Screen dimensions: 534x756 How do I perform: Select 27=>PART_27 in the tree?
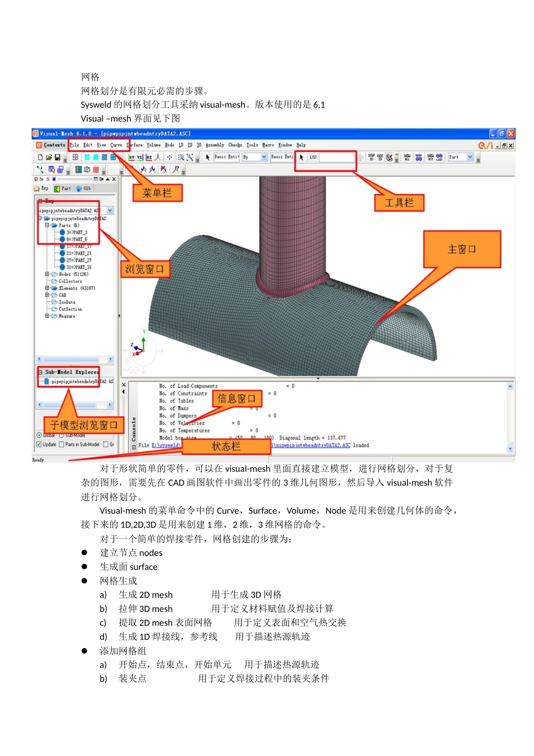78,260
